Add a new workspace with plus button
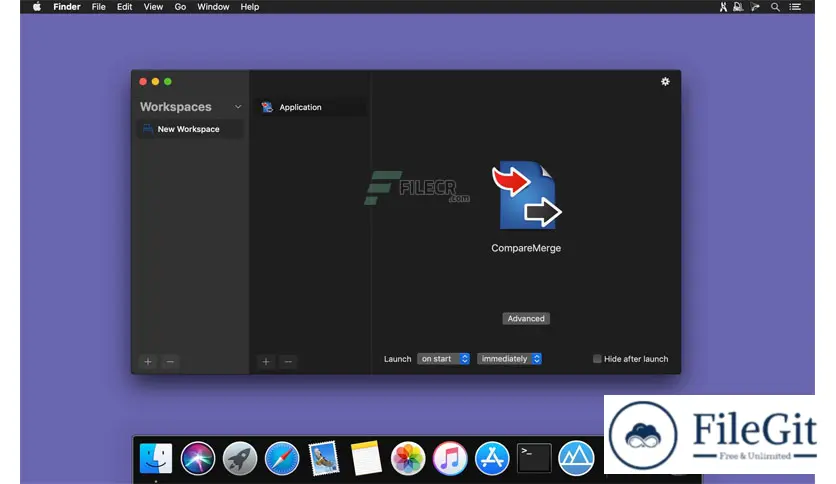836x484 pixels. pyautogui.click(x=148, y=362)
